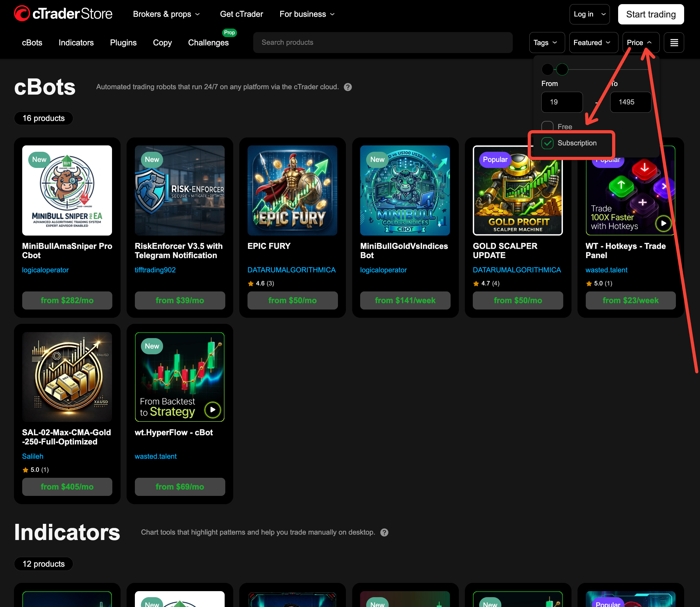
Task: Click the minimum price slider handle
Action: [x=547, y=70]
